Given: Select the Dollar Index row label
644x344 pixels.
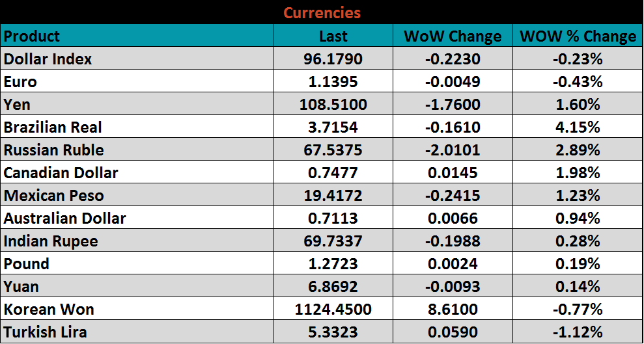Looking at the screenshot, I should point(48,59).
